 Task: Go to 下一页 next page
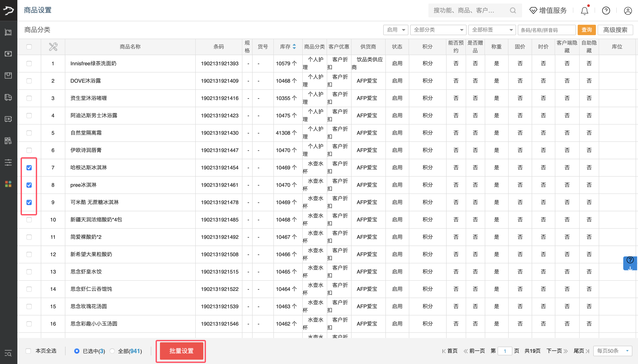point(557,351)
